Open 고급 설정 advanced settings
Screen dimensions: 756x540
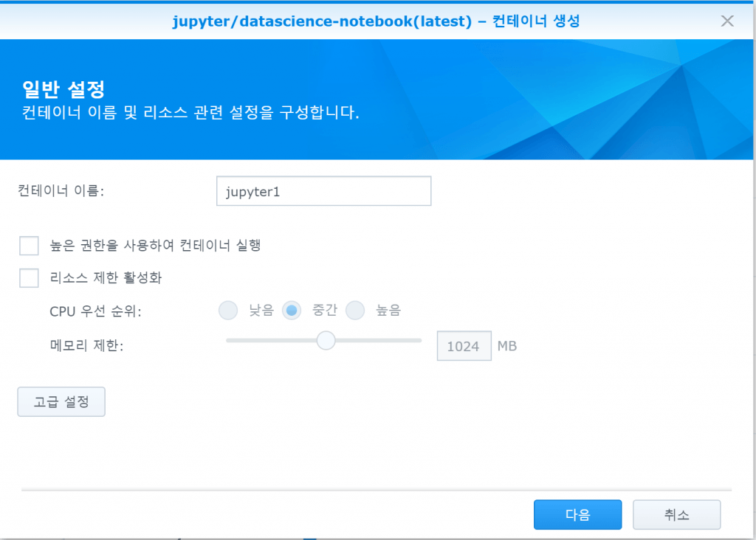tap(61, 402)
